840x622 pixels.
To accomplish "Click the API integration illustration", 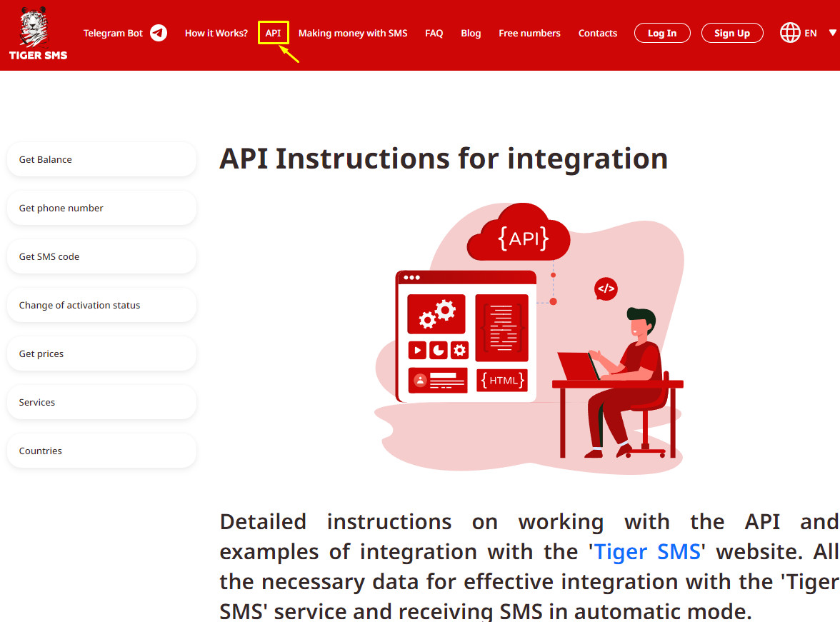I will pyautogui.click(x=529, y=338).
